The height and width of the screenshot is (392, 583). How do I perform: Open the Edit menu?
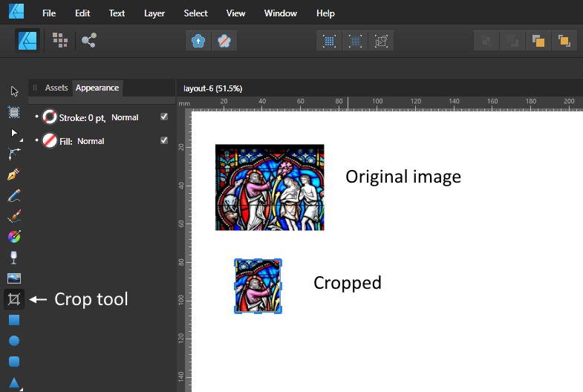(x=82, y=13)
